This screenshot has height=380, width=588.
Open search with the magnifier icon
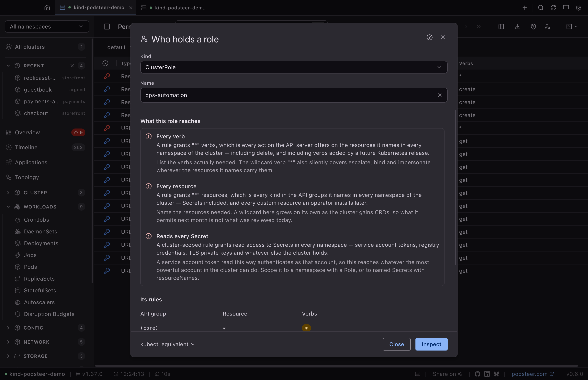[541, 8]
